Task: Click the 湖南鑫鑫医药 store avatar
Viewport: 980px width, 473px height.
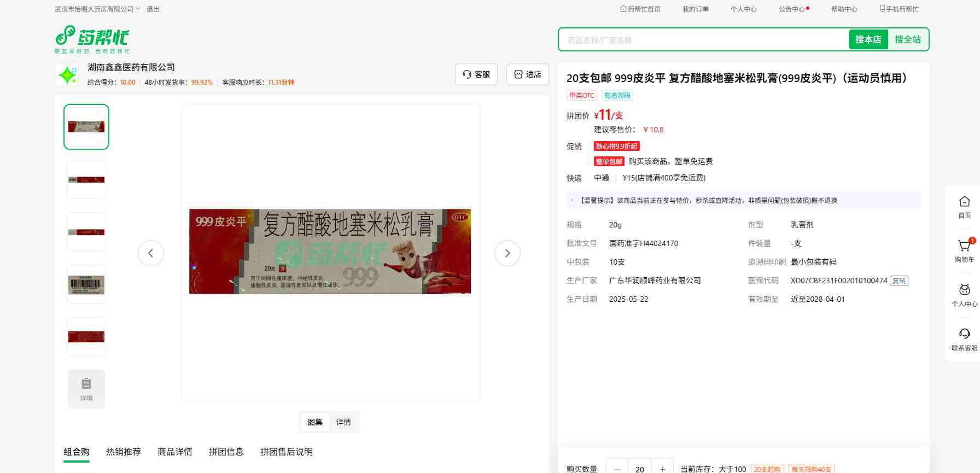Action: tap(67, 75)
